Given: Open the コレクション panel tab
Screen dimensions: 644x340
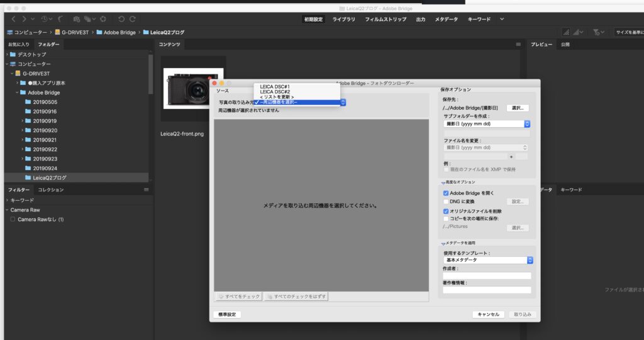Looking at the screenshot, I should 51,190.
